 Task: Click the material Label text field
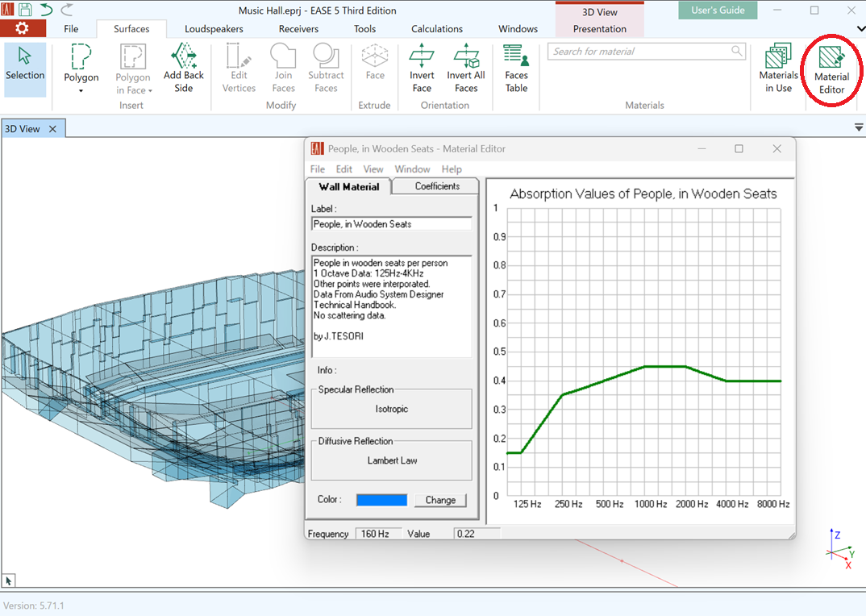[x=392, y=224]
